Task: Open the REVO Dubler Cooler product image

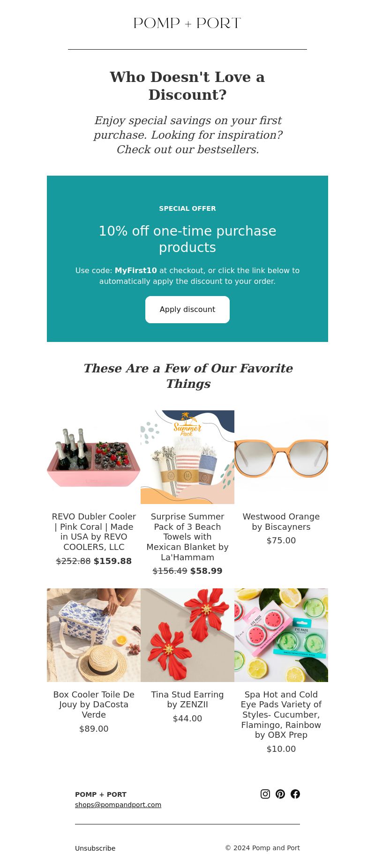Action: pyautogui.click(x=94, y=457)
